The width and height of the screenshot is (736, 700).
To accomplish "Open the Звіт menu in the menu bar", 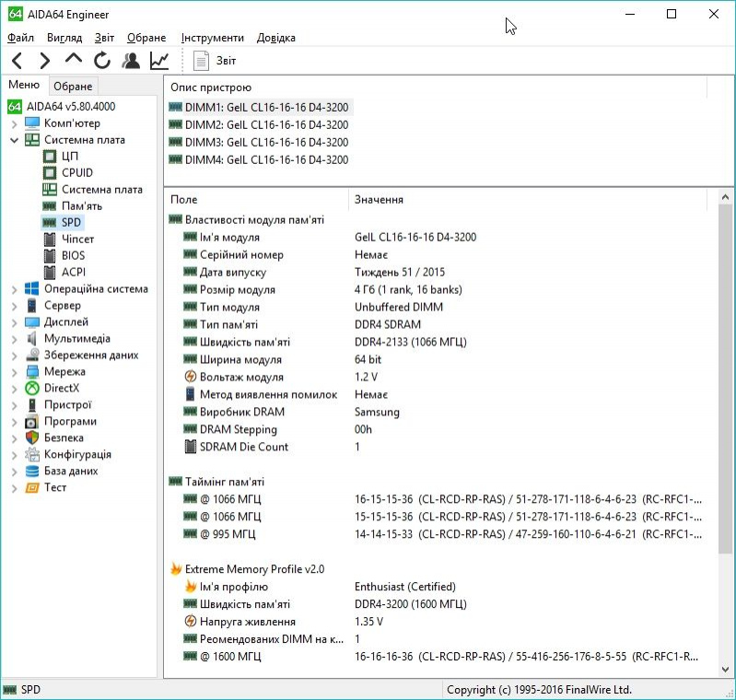I will click(x=104, y=38).
